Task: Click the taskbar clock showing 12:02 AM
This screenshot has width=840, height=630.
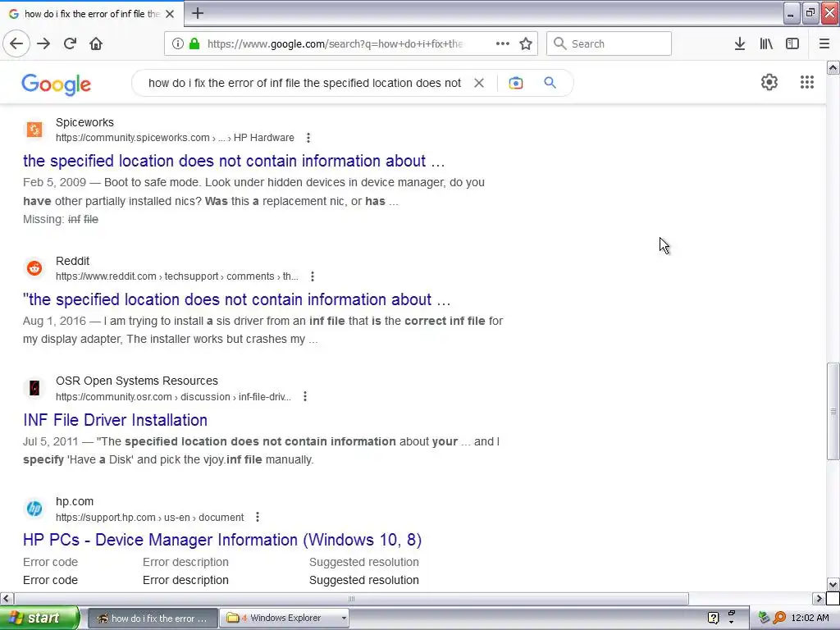Action: (810, 618)
